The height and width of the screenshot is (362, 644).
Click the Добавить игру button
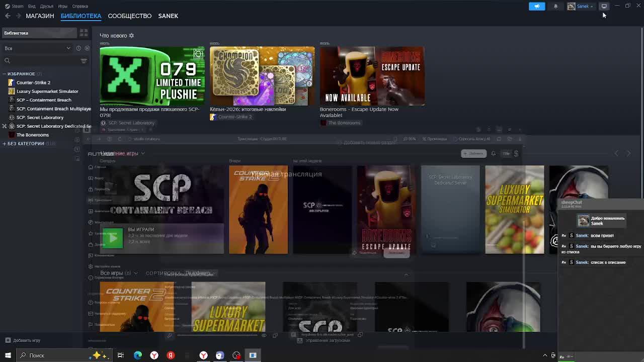(23, 340)
